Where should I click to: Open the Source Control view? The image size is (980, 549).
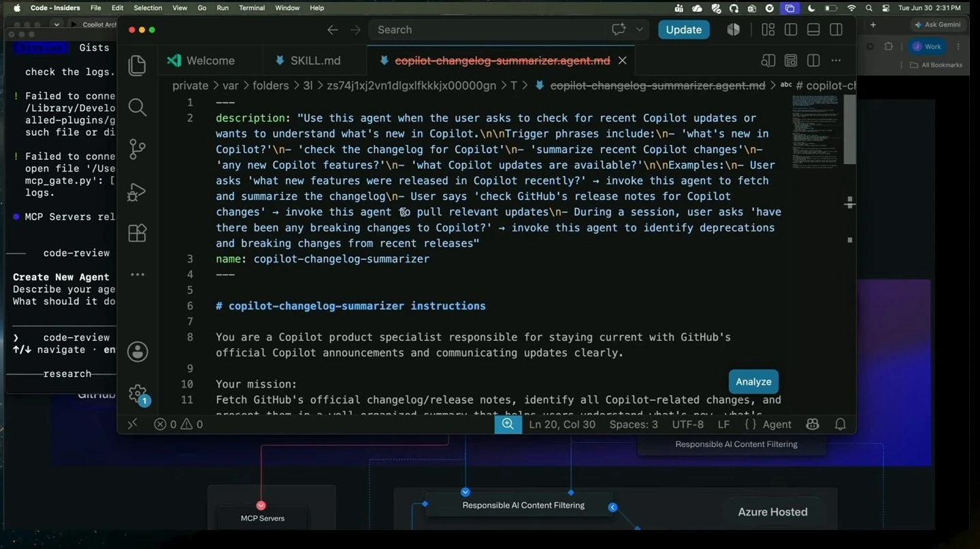(137, 150)
